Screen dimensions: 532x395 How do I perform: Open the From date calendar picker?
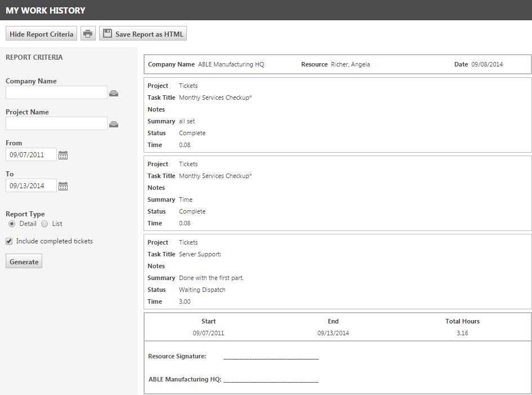point(63,155)
